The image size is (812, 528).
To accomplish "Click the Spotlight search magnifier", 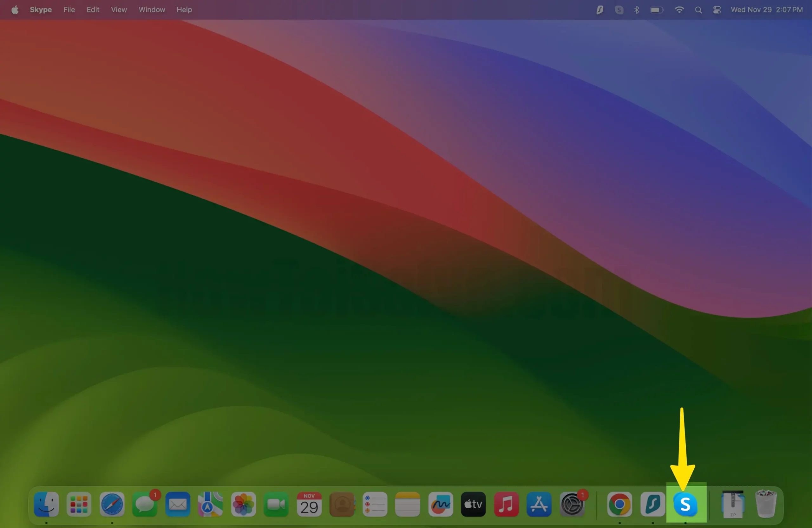I will [x=698, y=10].
